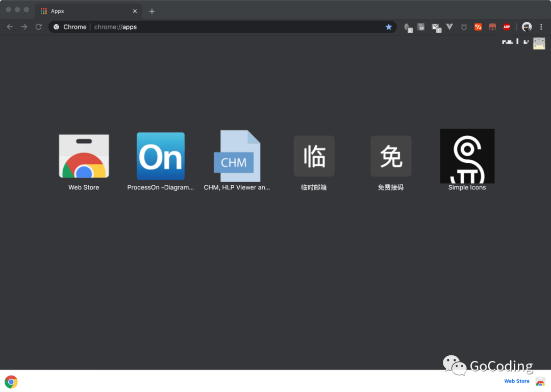This screenshot has height=392, width=551.
Task: Open the 免费接码 app
Action: click(391, 163)
